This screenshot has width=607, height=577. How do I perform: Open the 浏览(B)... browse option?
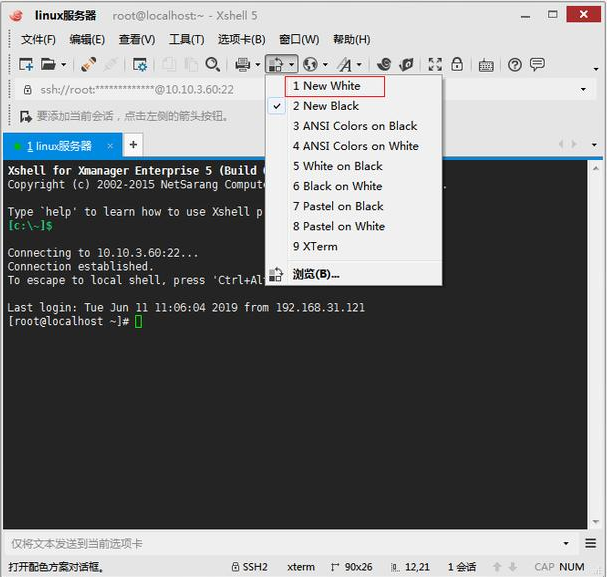316,274
